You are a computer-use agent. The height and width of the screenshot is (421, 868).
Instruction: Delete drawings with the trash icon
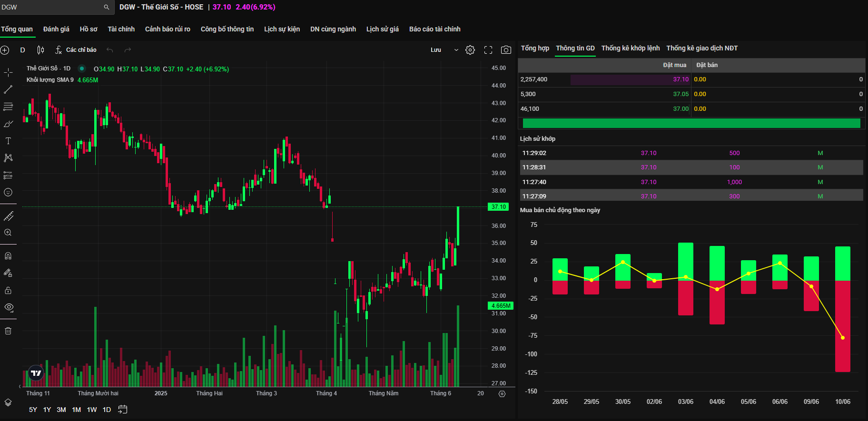click(8, 331)
